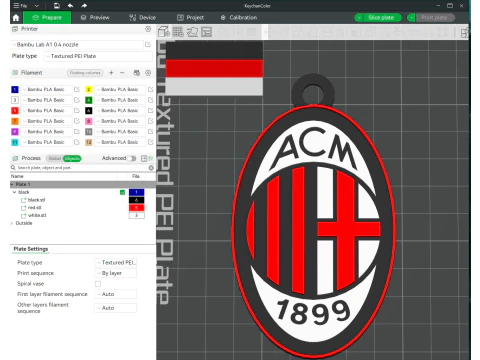Pick color for filament 1 blue swatch
The image size is (480, 360).
[x=15, y=89]
